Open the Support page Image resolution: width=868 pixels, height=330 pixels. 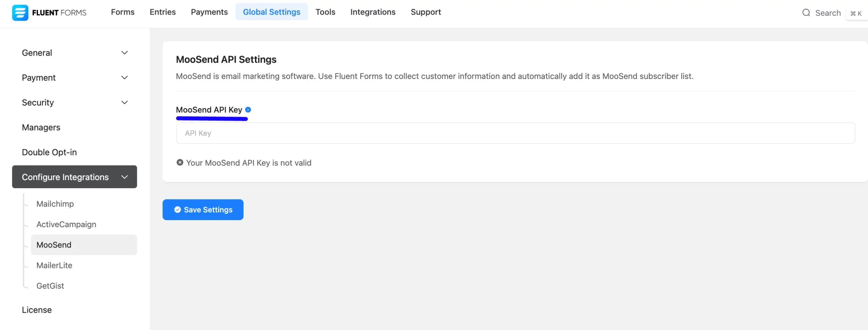[x=426, y=12]
